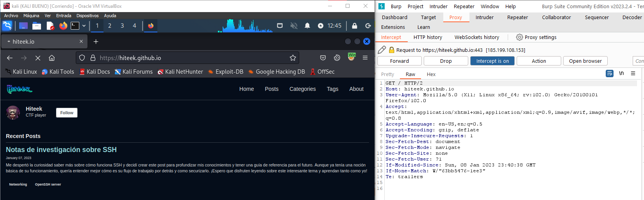Open the Repeater tab in Burp
This screenshot has width=644, height=200.
tap(517, 17)
